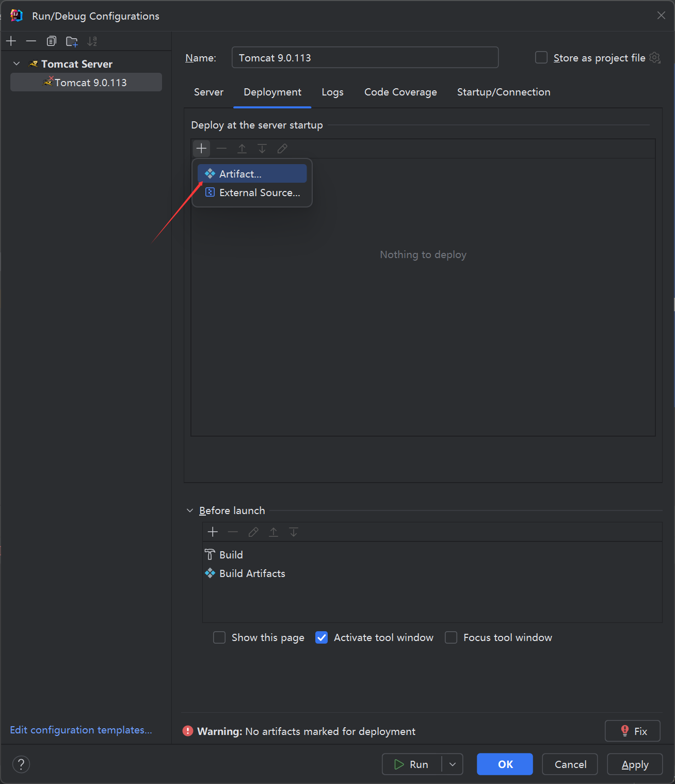
Task: Edit Before launch task pencil icon
Action: 253,532
